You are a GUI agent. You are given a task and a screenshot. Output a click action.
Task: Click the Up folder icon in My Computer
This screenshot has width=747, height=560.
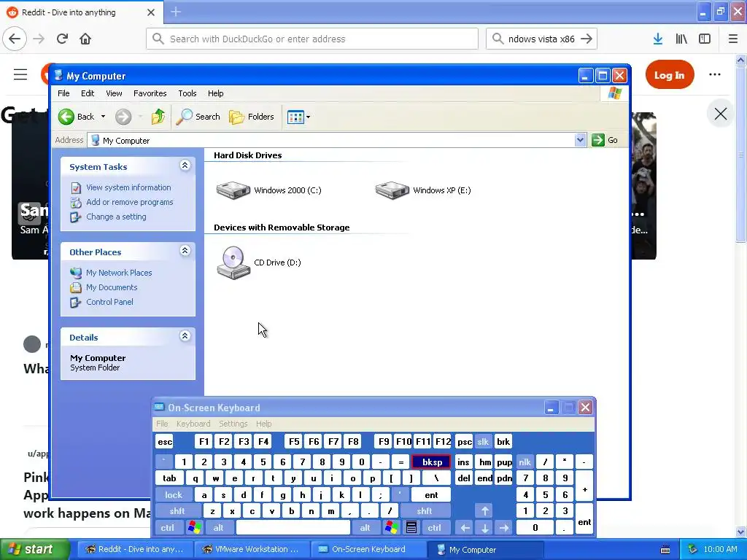[x=158, y=117]
